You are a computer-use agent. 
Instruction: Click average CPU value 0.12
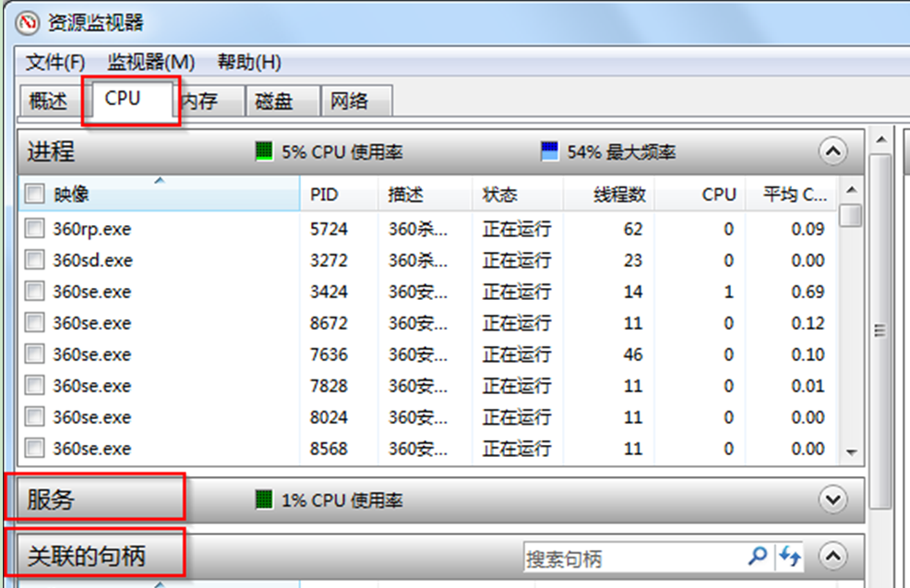(x=808, y=323)
